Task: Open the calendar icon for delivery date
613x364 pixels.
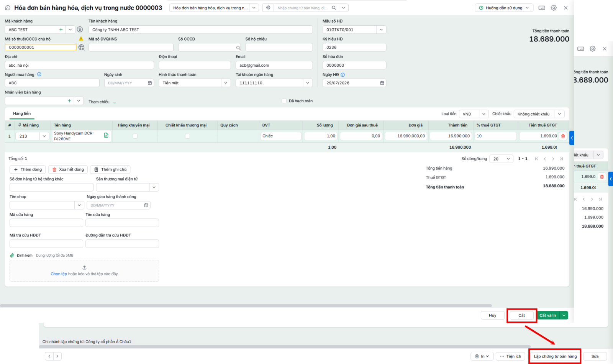Action: pos(146,205)
